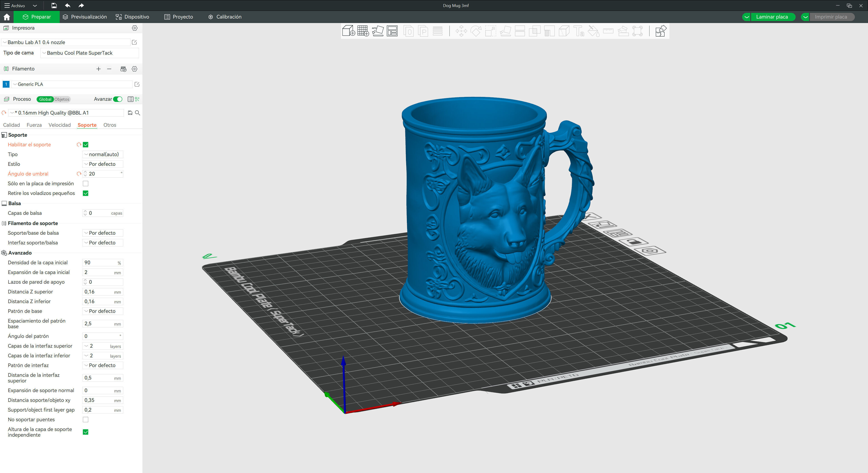This screenshot has width=868, height=473.
Task: Edit the Generic PLA filament preset
Action: [137, 84]
